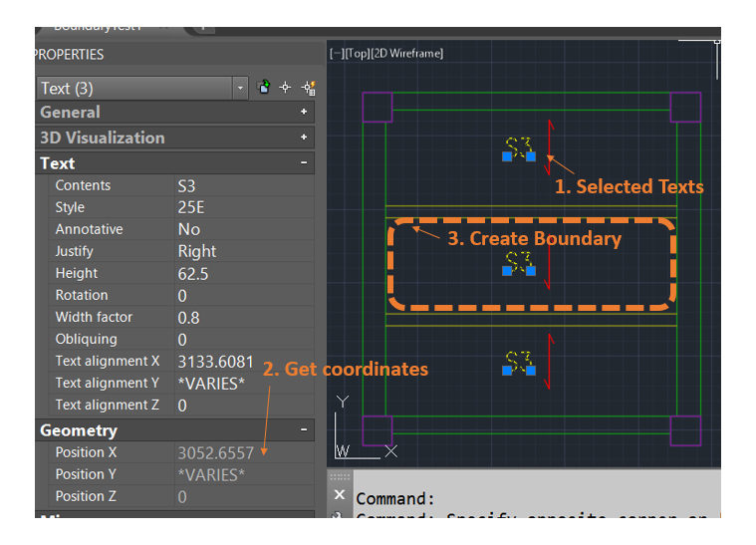Collapse the Text properties section

[x=304, y=163]
